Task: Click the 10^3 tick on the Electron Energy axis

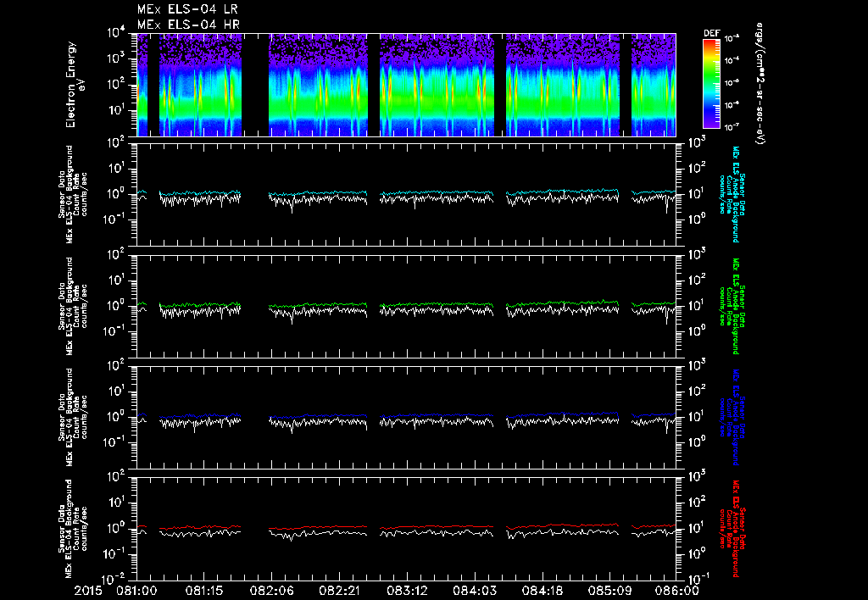Action: [x=118, y=59]
